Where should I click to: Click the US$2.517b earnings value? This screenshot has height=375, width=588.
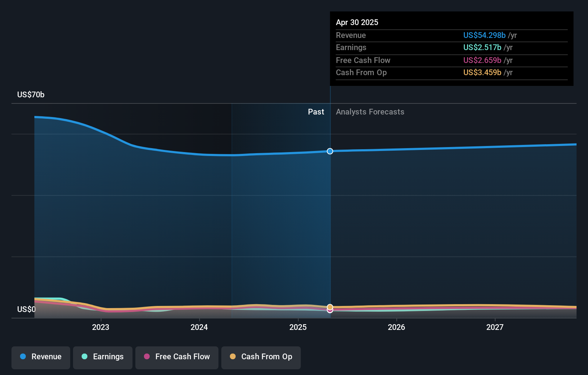tap(482, 47)
